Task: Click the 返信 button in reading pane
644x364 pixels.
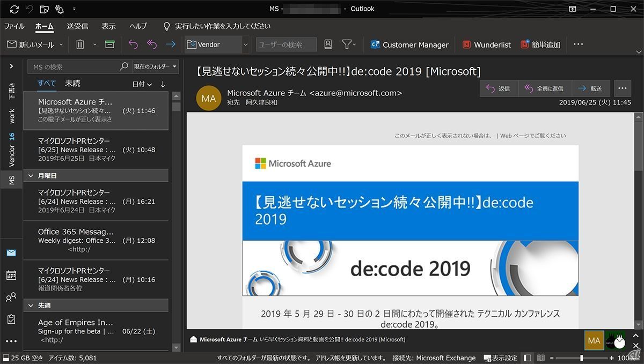Action: point(499,88)
